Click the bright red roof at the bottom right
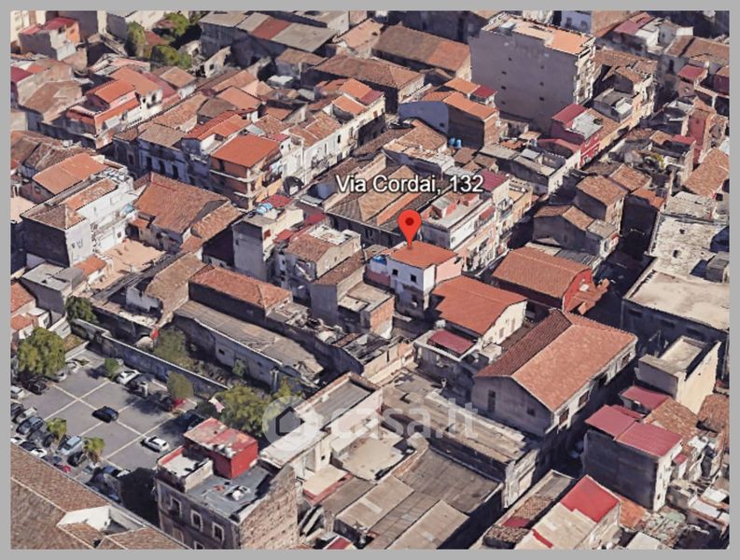740x560 pixels. (x=589, y=498)
